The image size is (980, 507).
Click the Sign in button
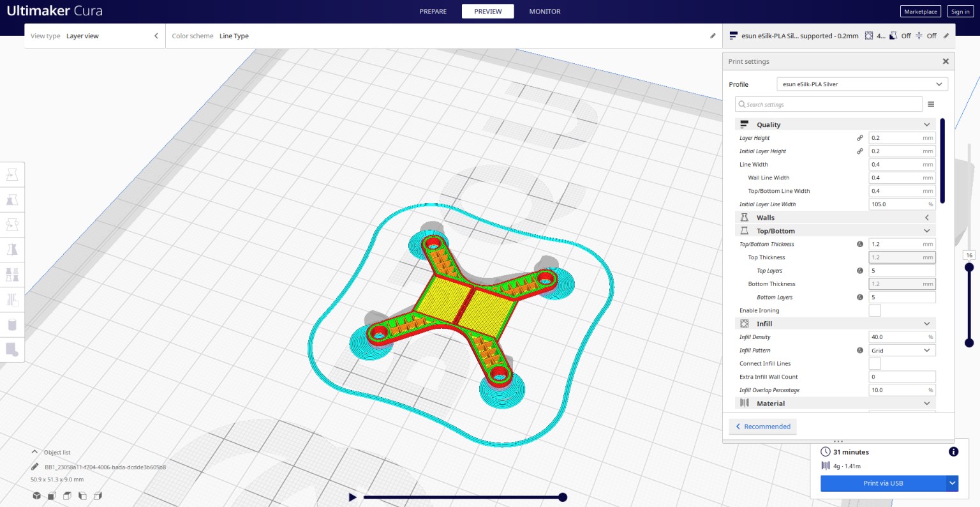(960, 11)
